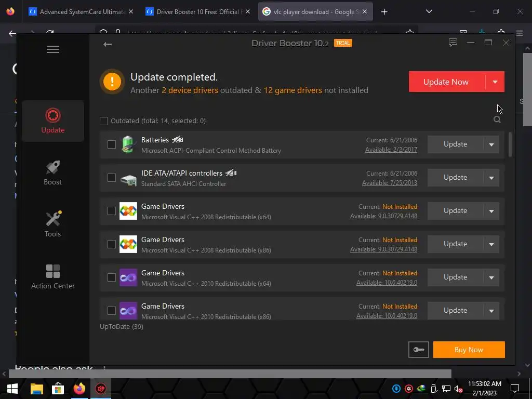Image resolution: width=532 pixels, height=399 pixels.
Task: Click the '2 device drivers' orange link
Action: tap(190, 90)
